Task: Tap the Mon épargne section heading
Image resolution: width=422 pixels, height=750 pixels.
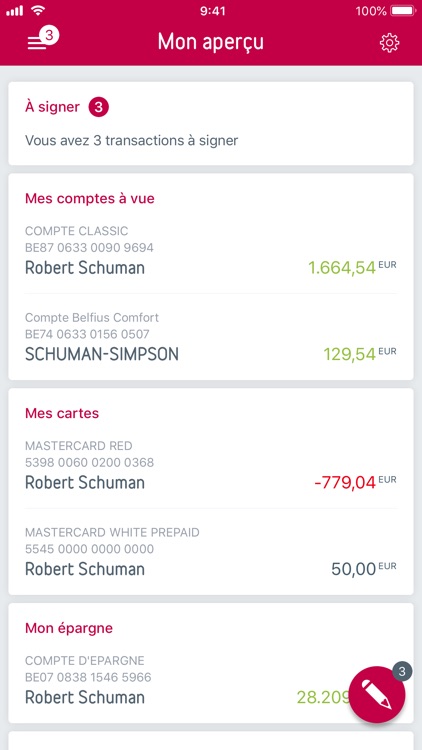Action: pyautogui.click(x=69, y=629)
